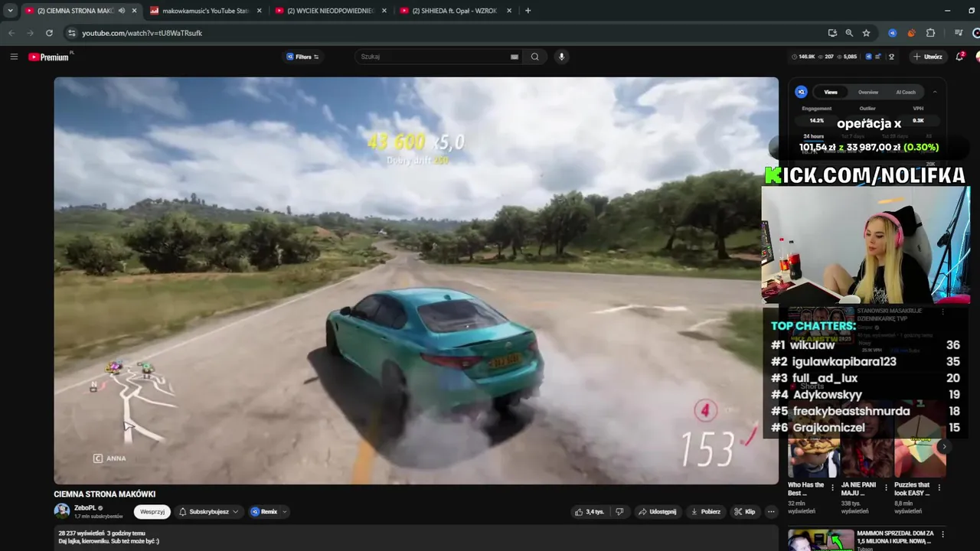
Task: Open the on-screen keyboard icon in search
Action: [514, 57]
